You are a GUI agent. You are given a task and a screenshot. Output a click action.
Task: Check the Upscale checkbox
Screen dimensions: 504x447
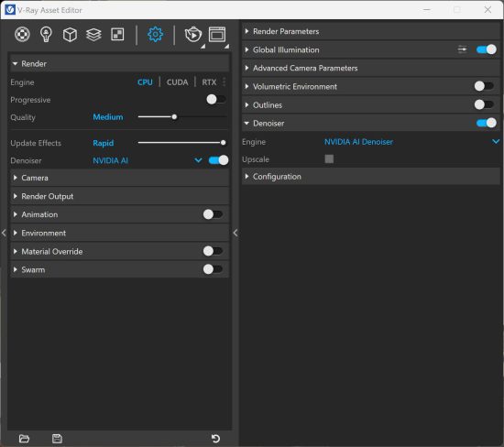tap(329, 158)
